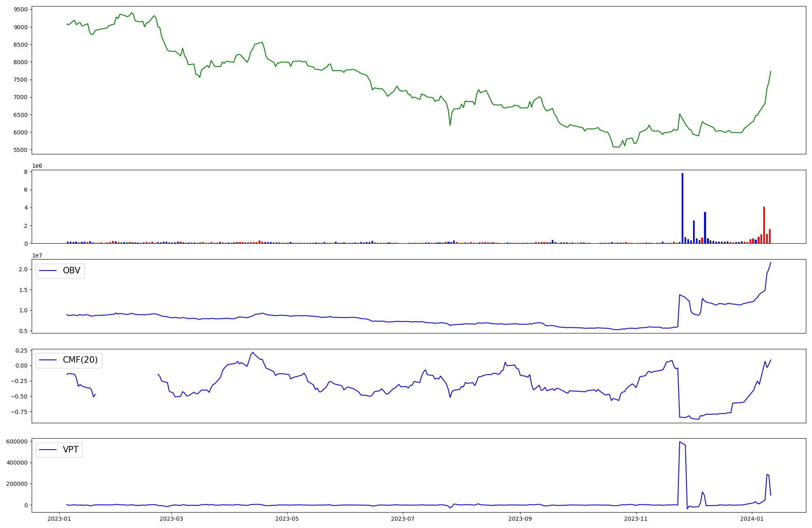Select the 2023-03 x-axis date label

tap(171, 519)
